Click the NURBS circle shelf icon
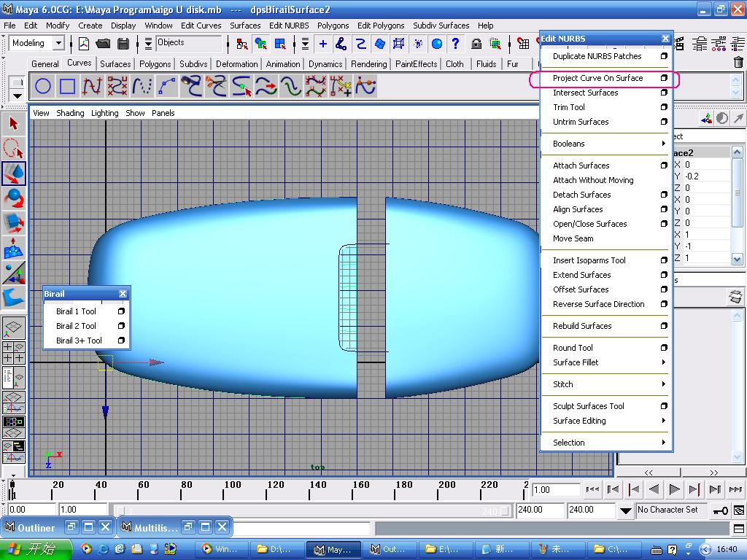 pos(43,86)
